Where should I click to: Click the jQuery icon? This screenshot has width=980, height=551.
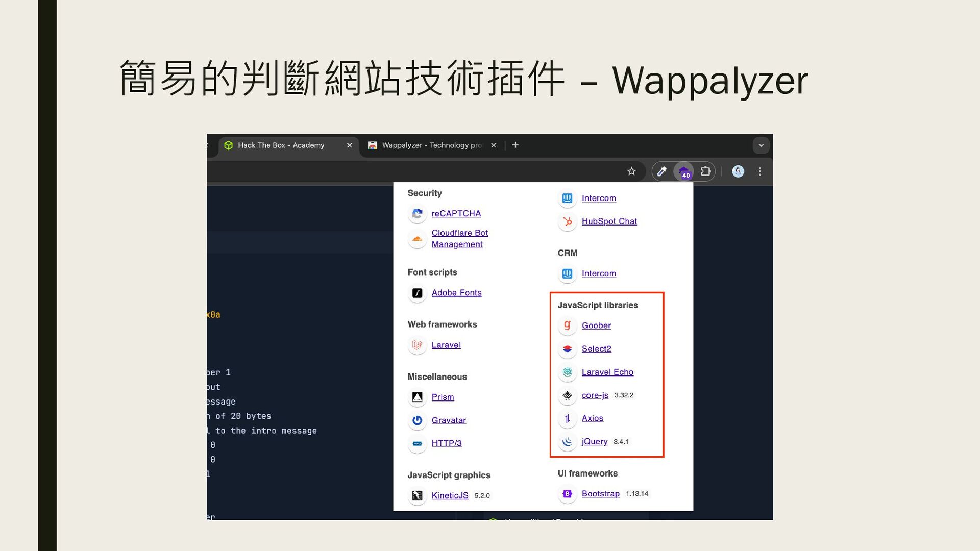point(567,442)
